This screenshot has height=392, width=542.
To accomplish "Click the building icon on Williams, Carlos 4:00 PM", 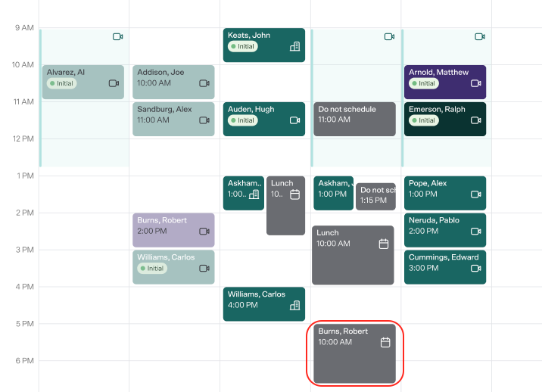I will [x=295, y=305].
